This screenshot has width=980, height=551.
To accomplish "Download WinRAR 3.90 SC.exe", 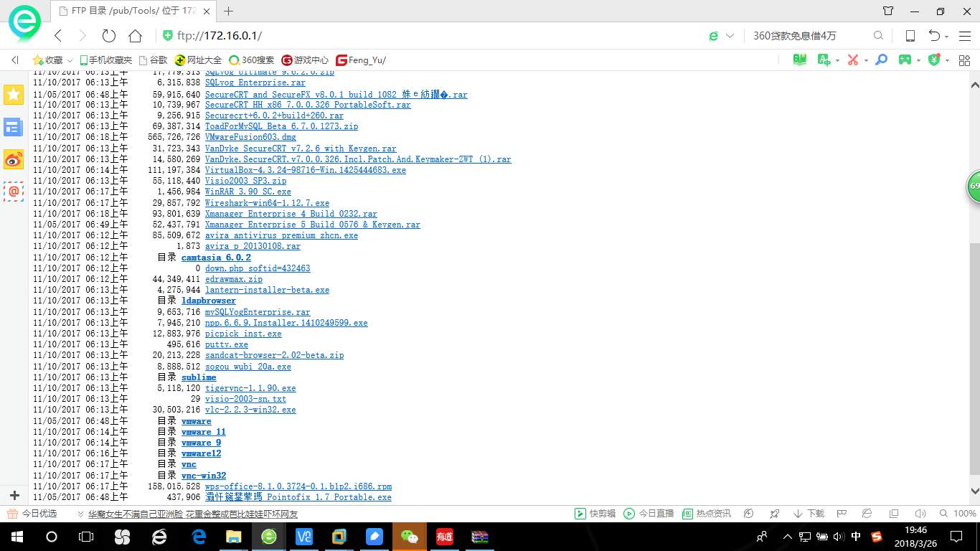I will (x=248, y=192).
